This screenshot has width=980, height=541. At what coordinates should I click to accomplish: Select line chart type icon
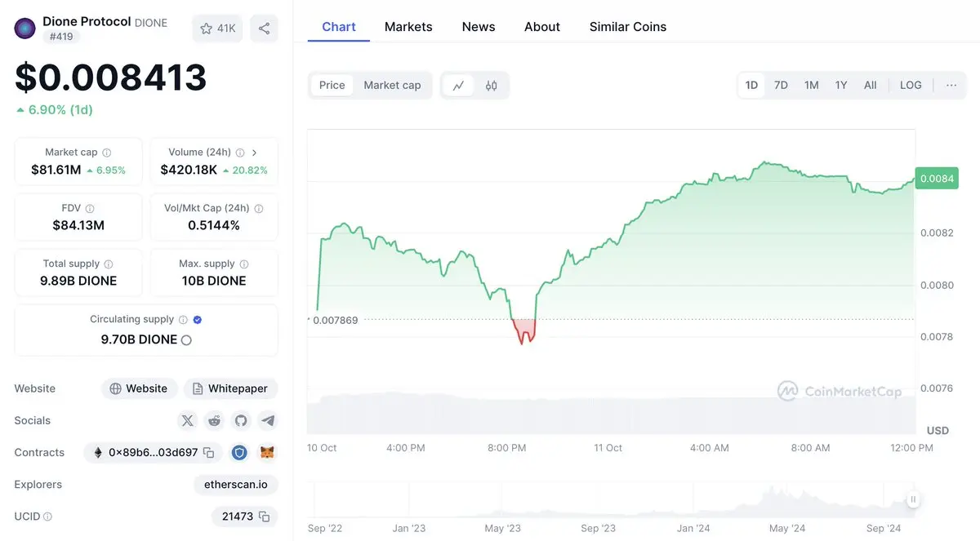pos(459,85)
